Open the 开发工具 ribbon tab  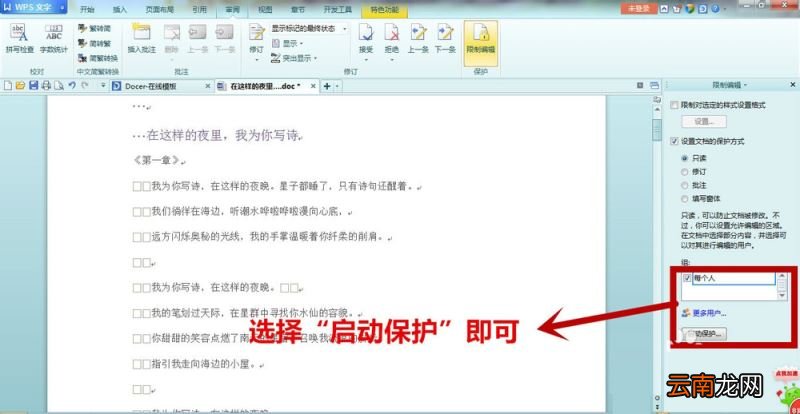(337, 10)
